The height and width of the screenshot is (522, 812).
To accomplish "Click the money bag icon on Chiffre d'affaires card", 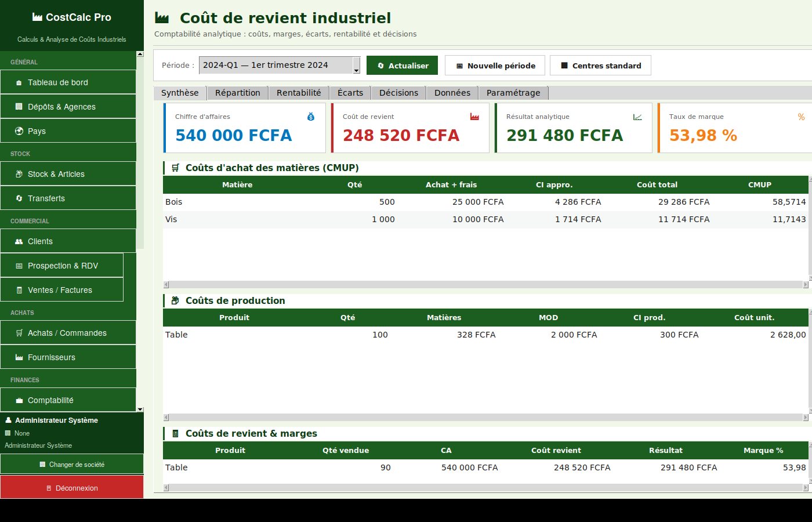I will click(x=311, y=117).
